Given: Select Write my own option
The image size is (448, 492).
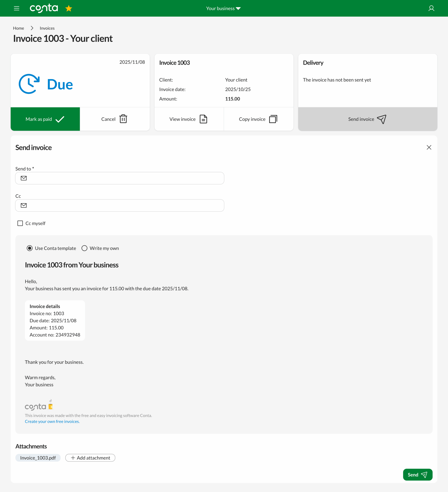Looking at the screenshot, I should (x=84, y=248).
